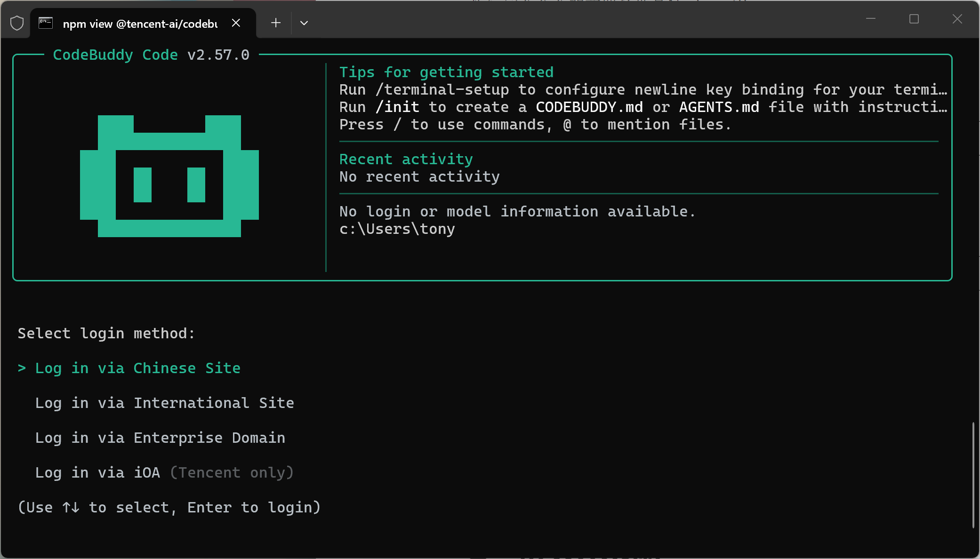Click the c:\Users\tony path text
Screen dimensions: 980x559
click(397, 229)
